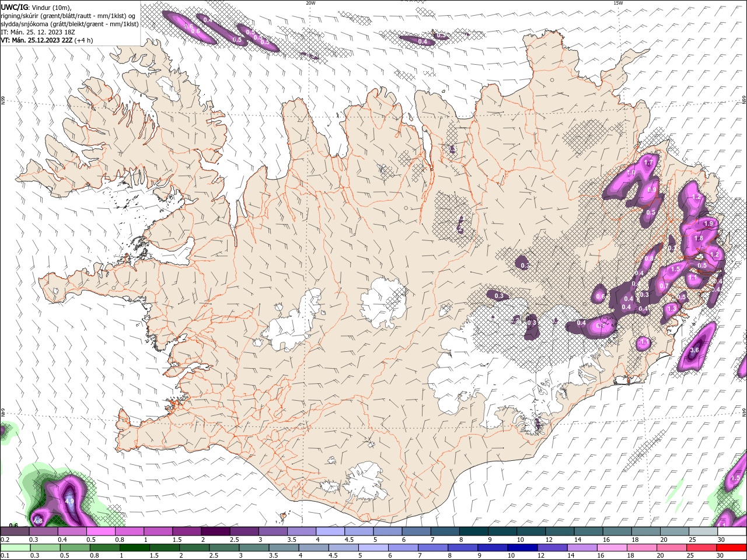The image size is (747, 560).
Task: Click the pale grey 25 swatch in the snow scale
Action: coord(703,531)
